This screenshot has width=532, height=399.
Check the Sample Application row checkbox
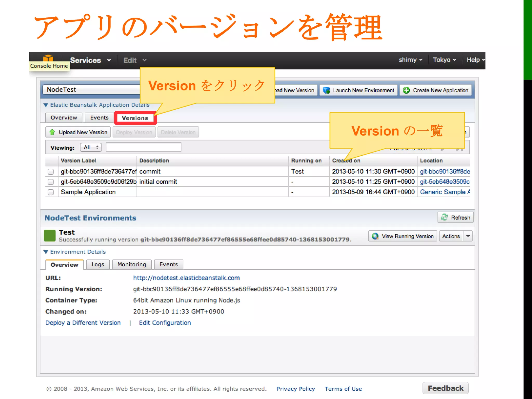51,192
